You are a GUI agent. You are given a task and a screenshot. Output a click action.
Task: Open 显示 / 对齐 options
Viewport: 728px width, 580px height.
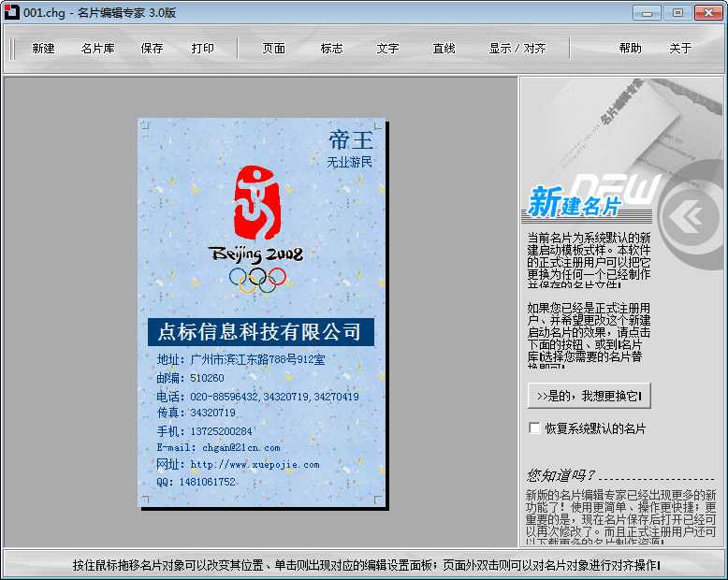(x=517, y=49)
